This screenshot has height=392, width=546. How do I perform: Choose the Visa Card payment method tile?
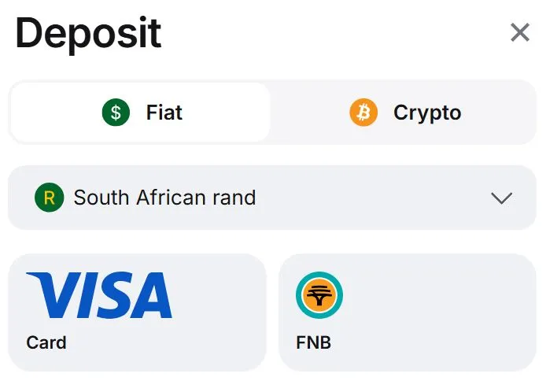pos(137,312)
